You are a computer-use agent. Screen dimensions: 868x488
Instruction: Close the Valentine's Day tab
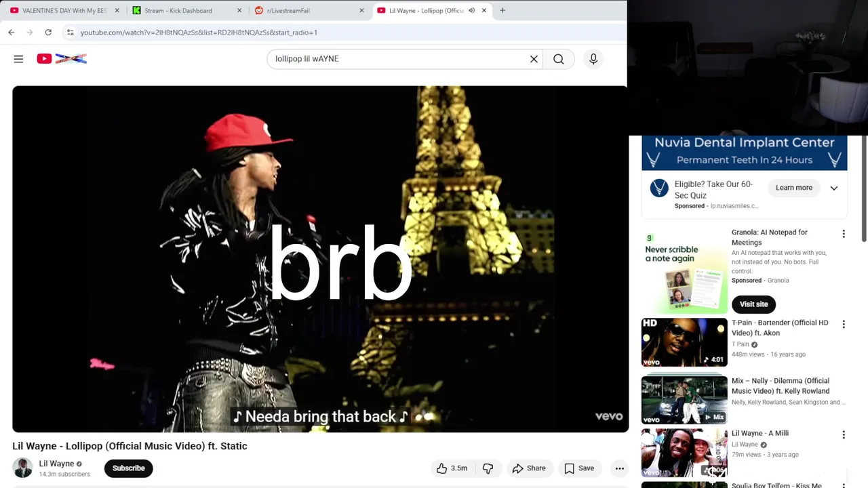coord(117,10)
